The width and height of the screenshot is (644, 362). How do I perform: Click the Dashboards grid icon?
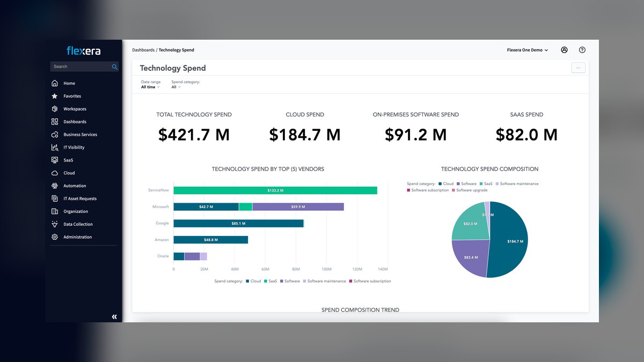[x=55, y=122]
